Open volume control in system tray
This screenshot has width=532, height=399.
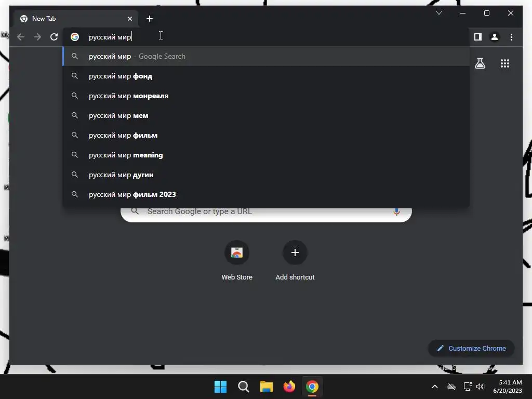coord(480,387)
